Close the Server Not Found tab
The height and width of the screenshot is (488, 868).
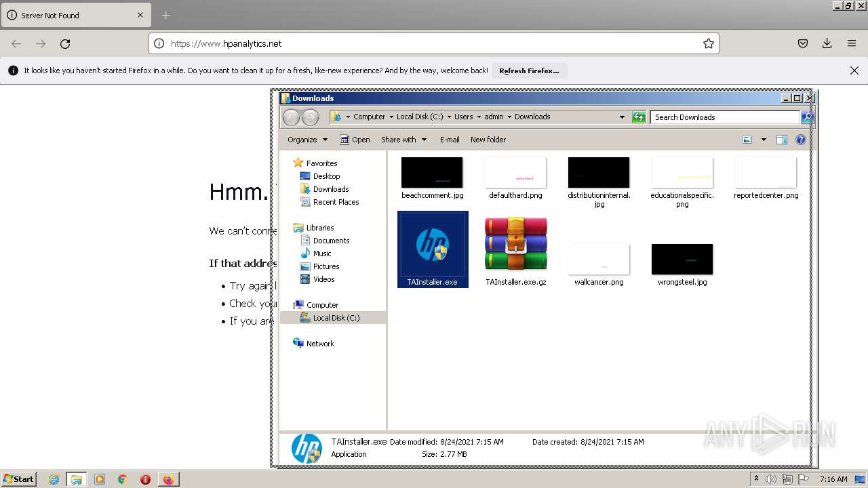click(x=140, y=15)
